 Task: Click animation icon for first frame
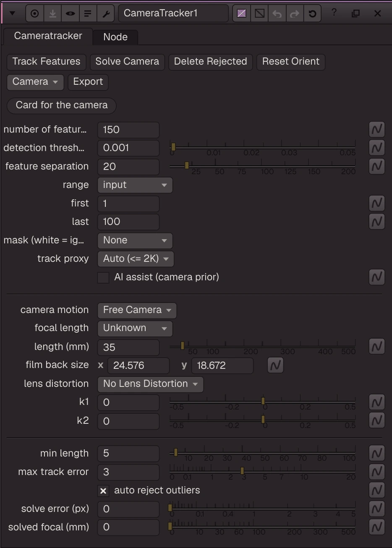click(377, 203)
